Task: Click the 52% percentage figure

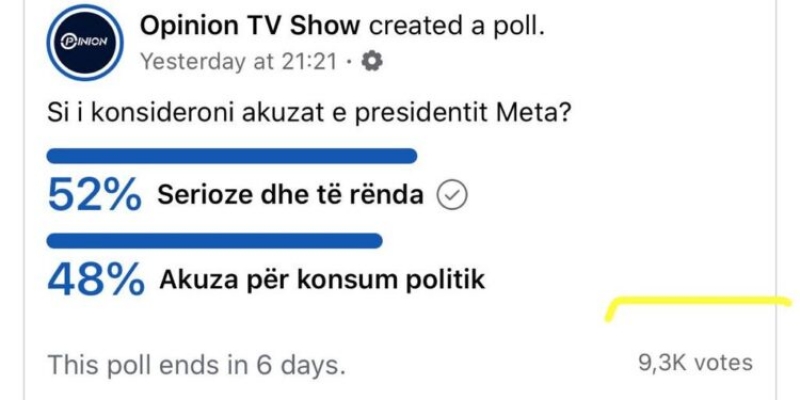Action: pyautogui.click(x=94, y=194)
